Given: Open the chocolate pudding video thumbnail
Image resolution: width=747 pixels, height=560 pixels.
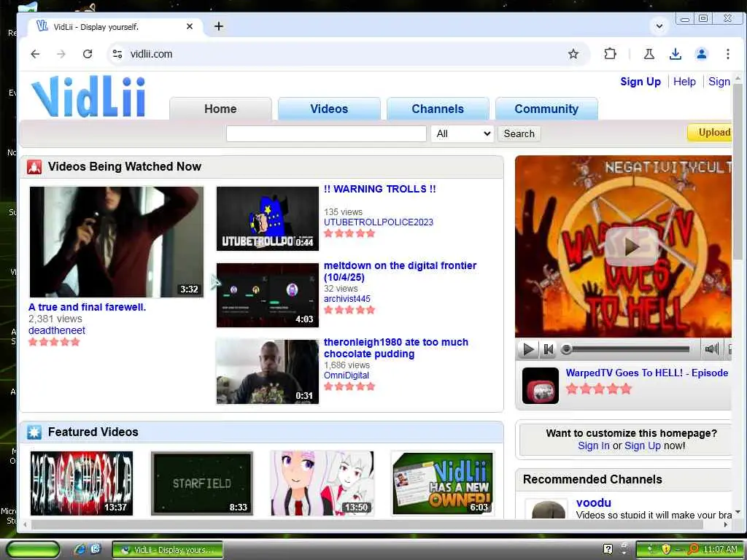Looking at the screenshot, I should coord(268,371).
